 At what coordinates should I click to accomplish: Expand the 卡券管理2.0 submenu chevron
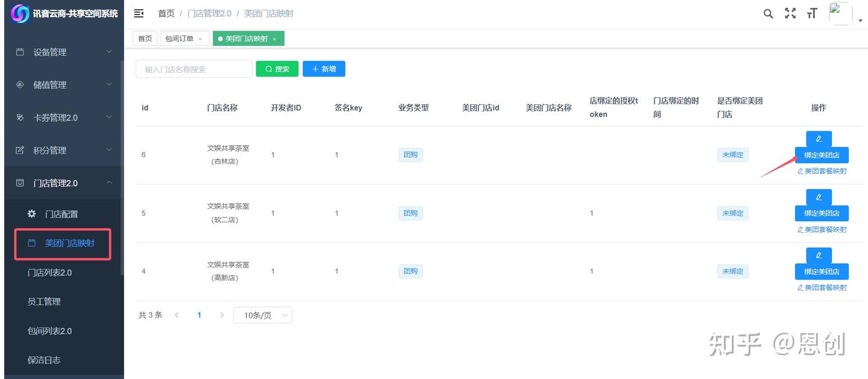click(109, 117)
